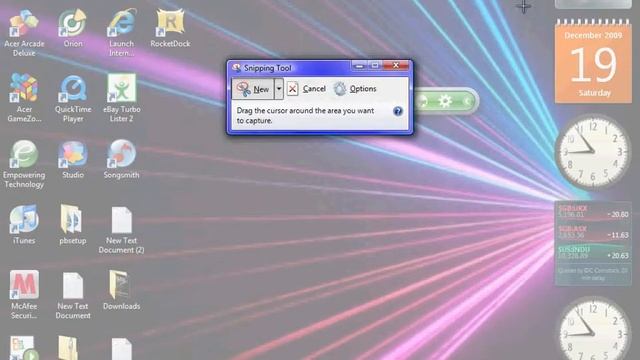
Task: Expand the New snip type dropdown arrow
Action: point(279,89)
